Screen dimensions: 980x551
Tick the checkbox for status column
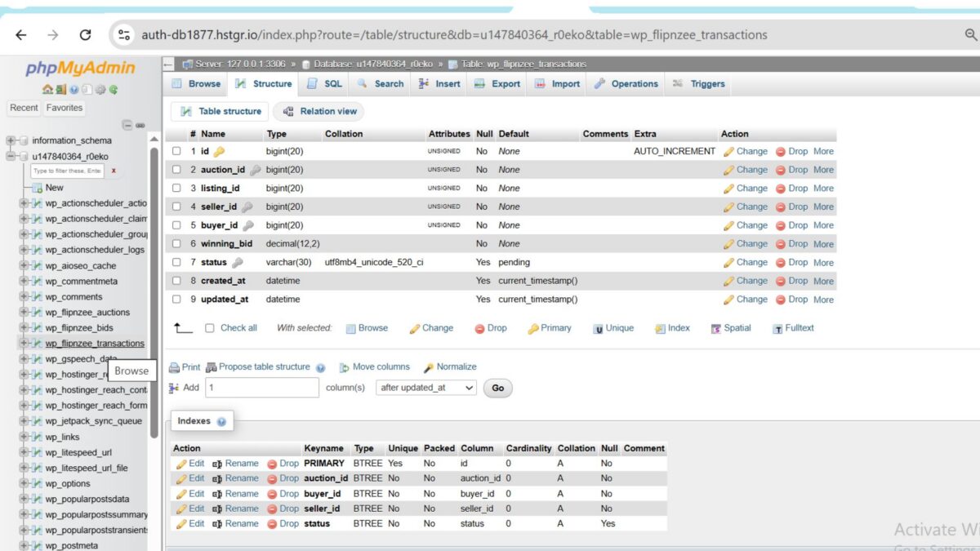[x=176, y=262]
